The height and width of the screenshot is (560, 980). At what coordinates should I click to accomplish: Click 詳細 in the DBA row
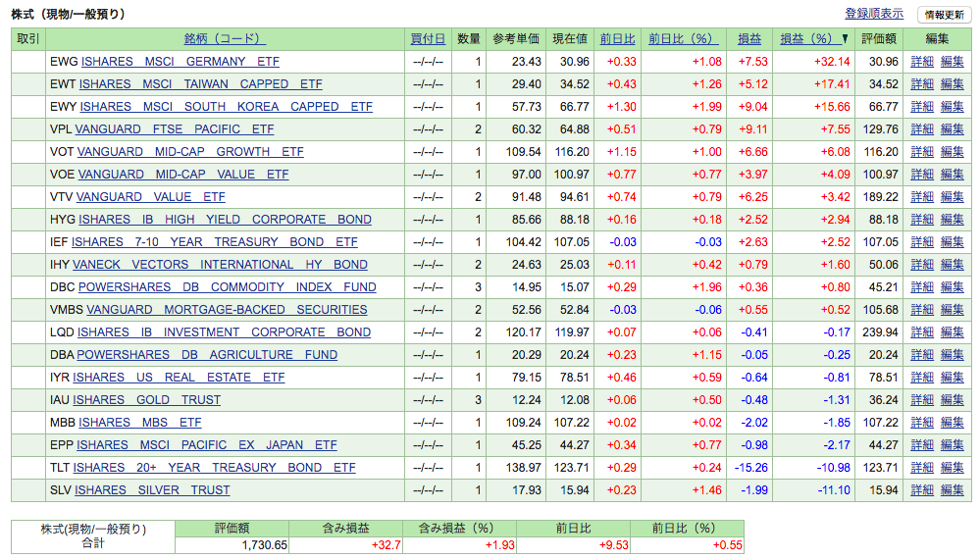(922, 354)
